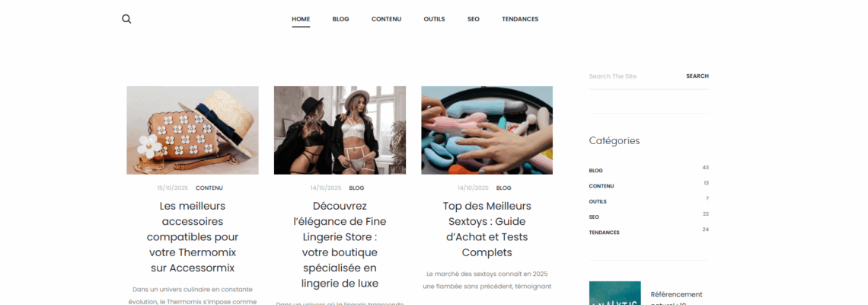The image size is (868, 305).
Task: Click the SEARCH button in sidebar
Action: (697, 76)
